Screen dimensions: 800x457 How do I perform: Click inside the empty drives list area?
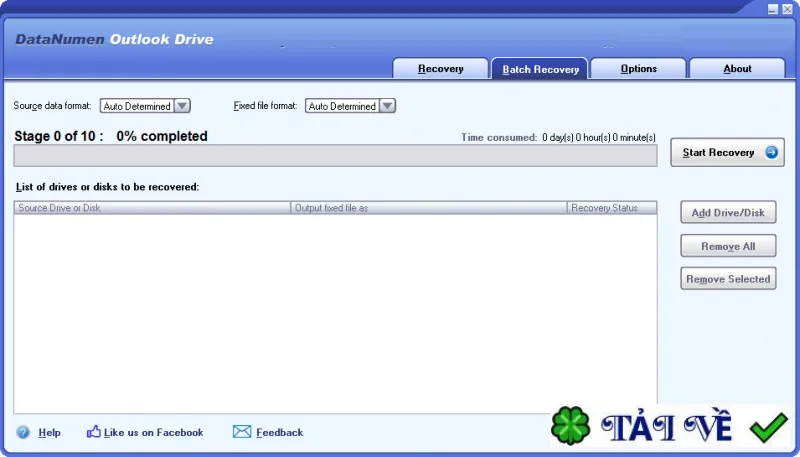pyautogui.click(x=335, y=313)
